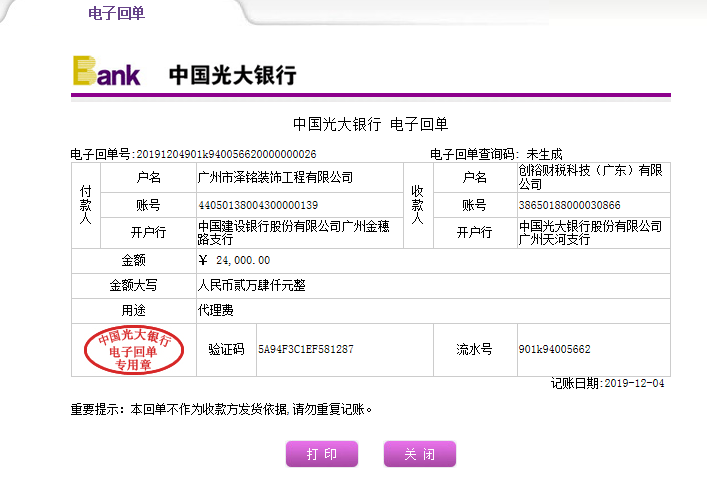
Task: Click the payer 开户行 label
Action: click(148, 232)
